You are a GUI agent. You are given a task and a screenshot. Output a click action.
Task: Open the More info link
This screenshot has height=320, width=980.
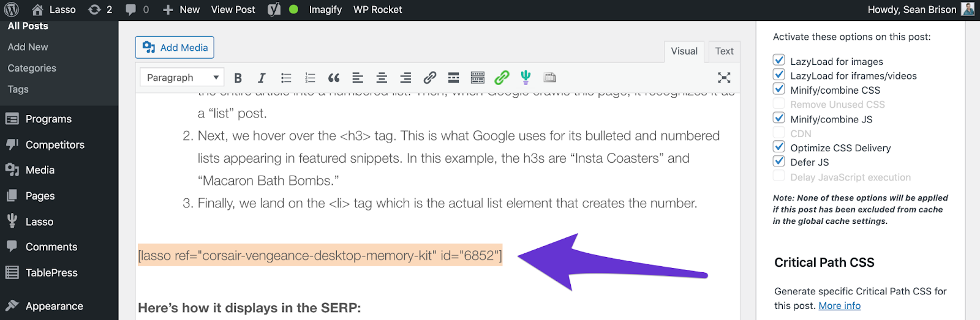[x=840, y=306]
